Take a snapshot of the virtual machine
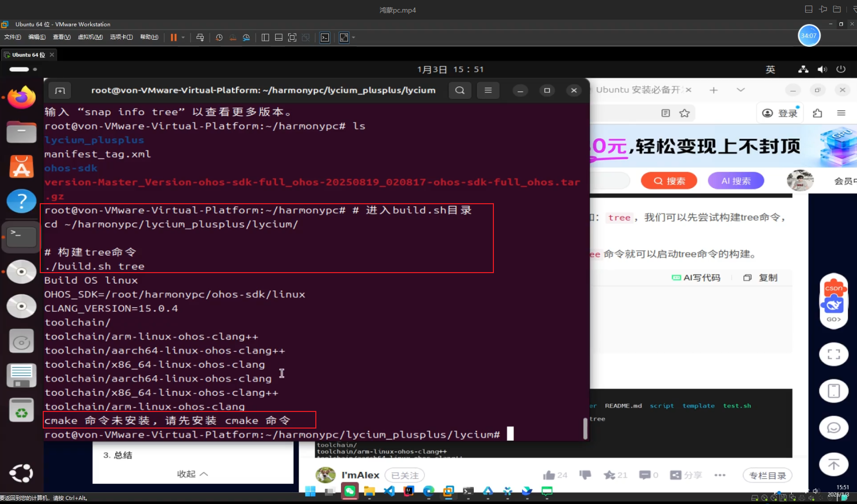 pos(219,37)
